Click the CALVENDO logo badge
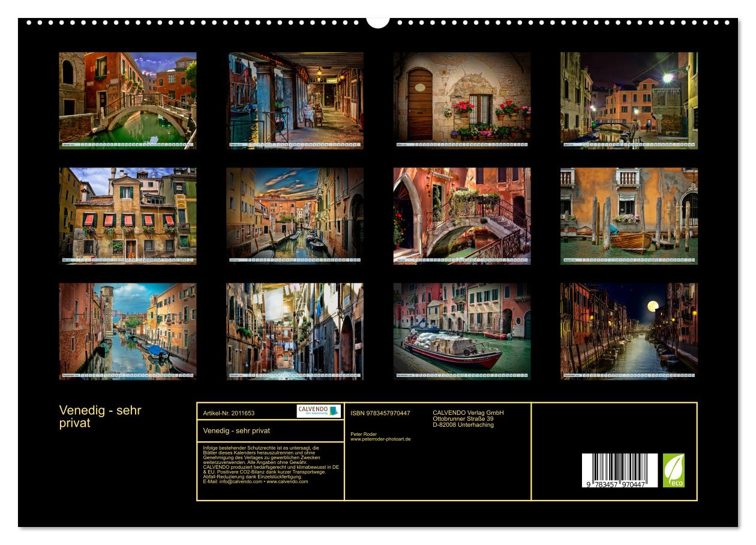 [x=319, y=411]
